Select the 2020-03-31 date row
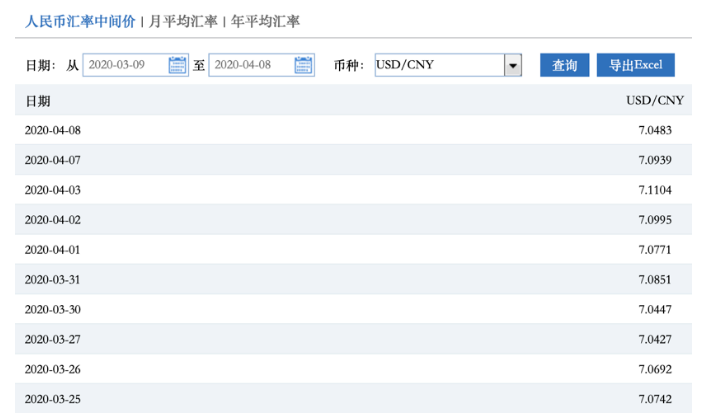Screen dimensions: 719x419 pyautogui.click(x=52, y=280)
